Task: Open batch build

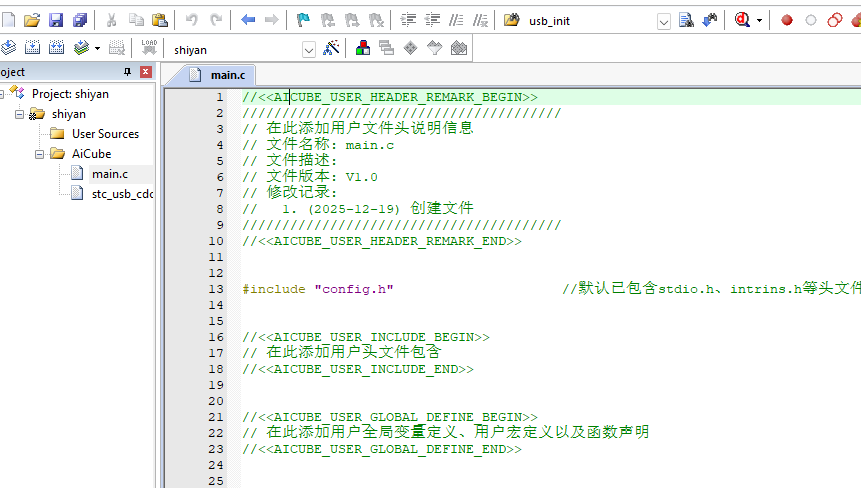Action: pyautogui.click(x=81, y=48)
